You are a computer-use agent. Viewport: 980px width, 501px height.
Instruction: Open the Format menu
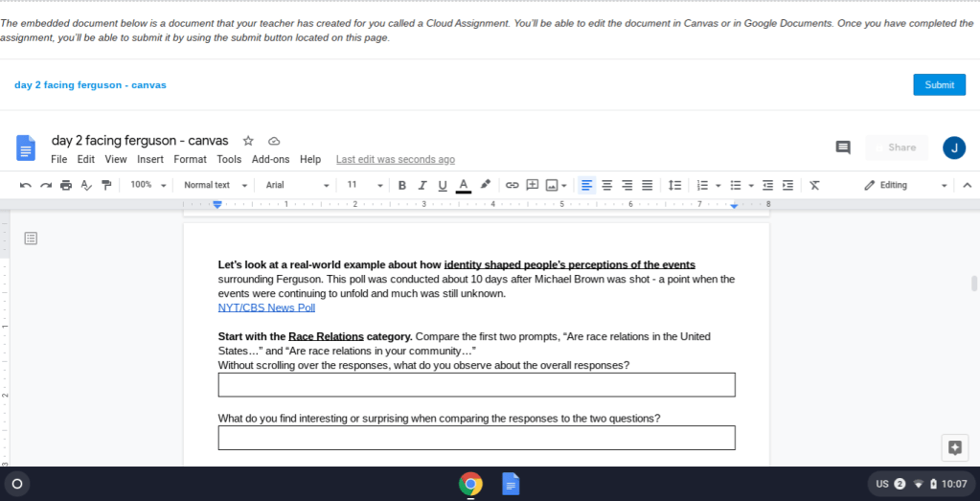click(190, 159)
